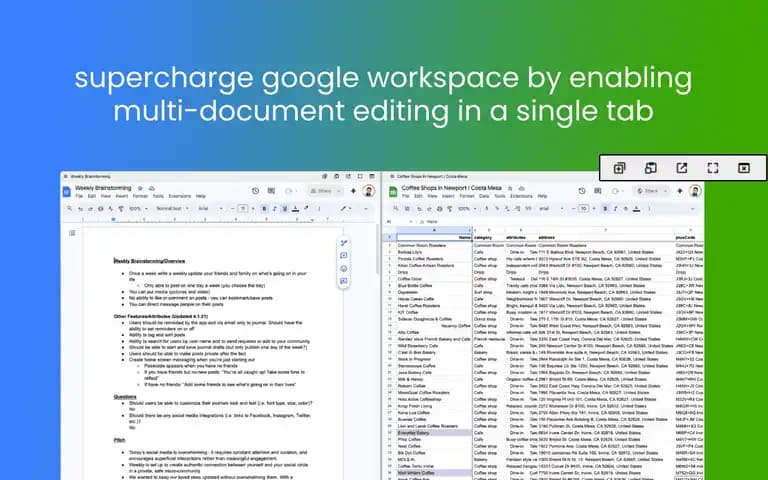This screenshot has width=768, height=480.
Task: Open the Normal text style dropdown
Action: pos(171,209)
